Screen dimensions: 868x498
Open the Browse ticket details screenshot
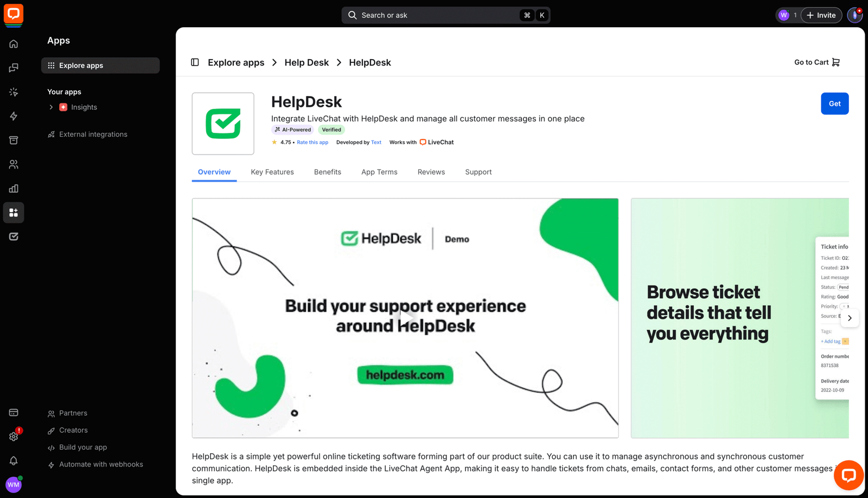739,318
